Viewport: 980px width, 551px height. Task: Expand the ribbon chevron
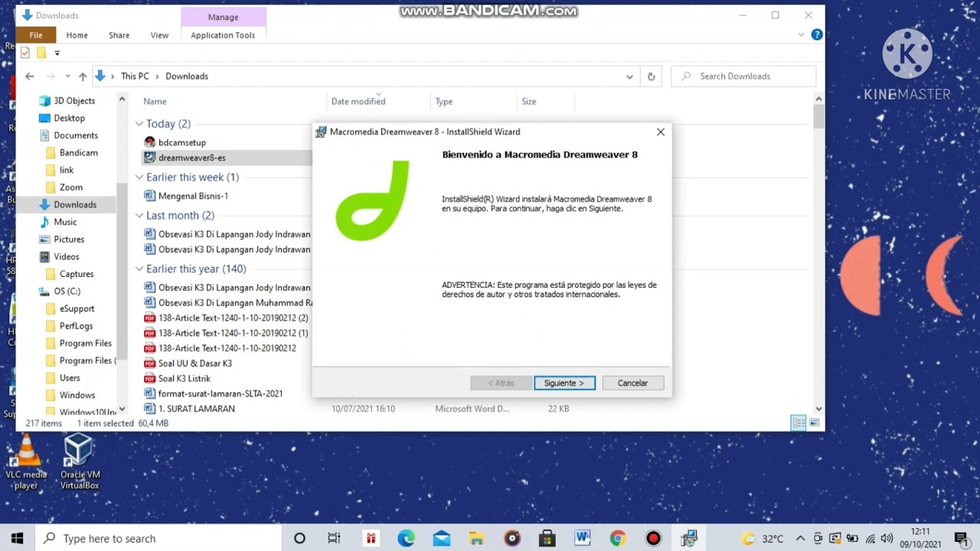pyautogui.click(x=802, y=35)
